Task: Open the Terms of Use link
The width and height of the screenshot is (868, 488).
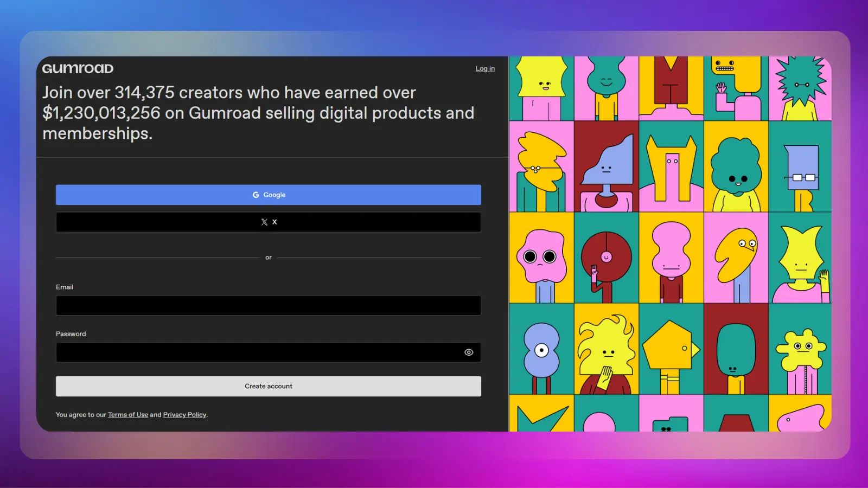Action: [x=128, y=415]
